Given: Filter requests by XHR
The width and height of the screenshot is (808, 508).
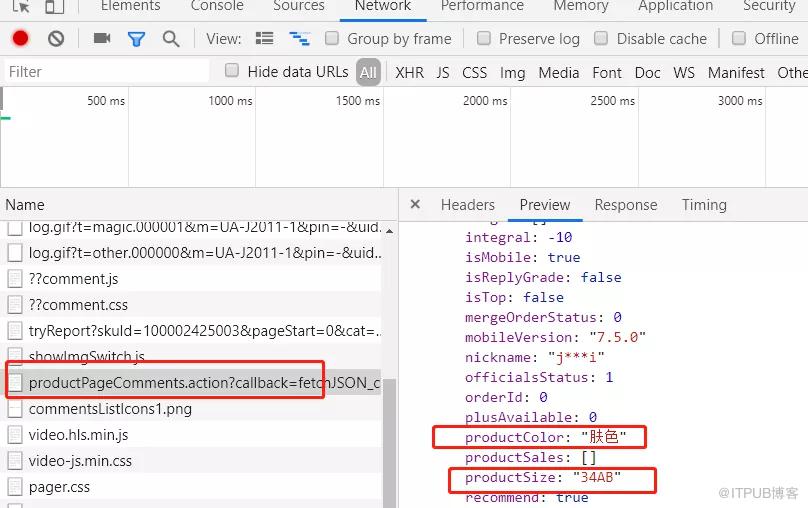Looking at the screenshot, I should coord(410,73).
